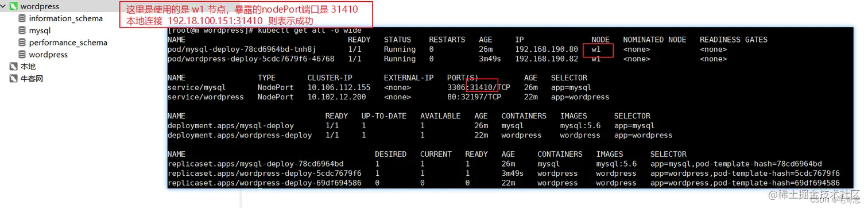868x208 pixels.
Task: Click replicaset.apps/mysql-deploy-78cd6964bd name
Action: [255, 164]
